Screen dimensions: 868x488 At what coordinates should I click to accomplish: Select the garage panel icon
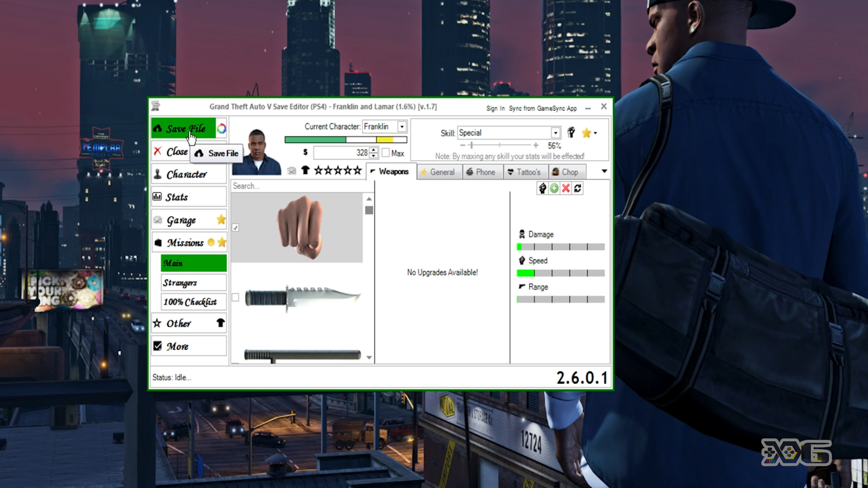[158, 219]
